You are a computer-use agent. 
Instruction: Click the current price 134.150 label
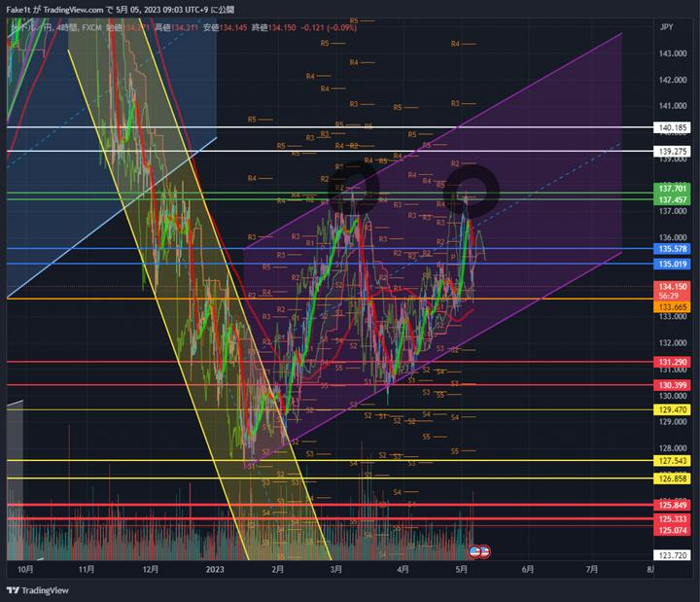pos(673,286)
